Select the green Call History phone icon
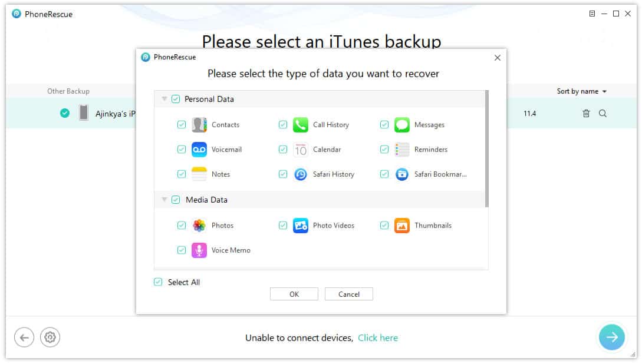This screenshot has width=642, height=364. (x=301, y=125)
